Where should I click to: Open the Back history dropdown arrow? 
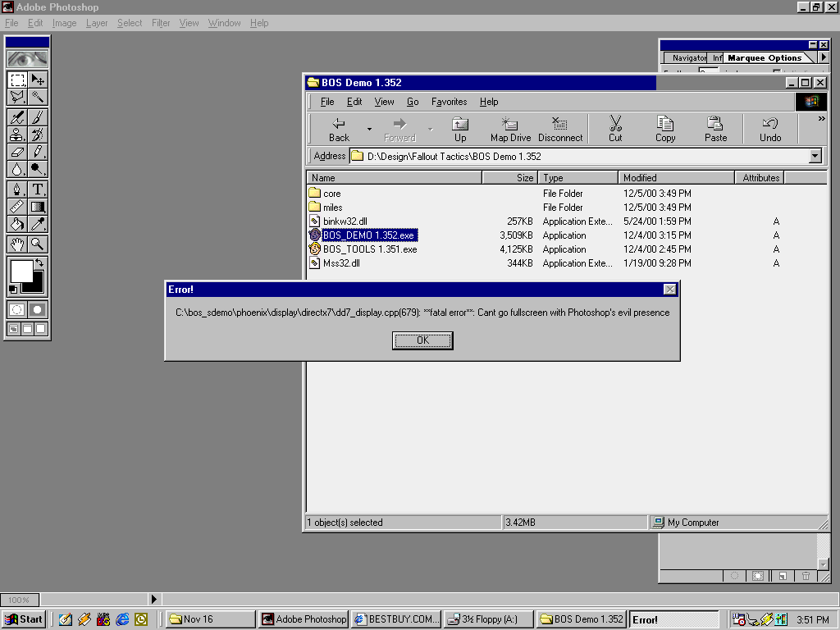click(x=369, y=130)
